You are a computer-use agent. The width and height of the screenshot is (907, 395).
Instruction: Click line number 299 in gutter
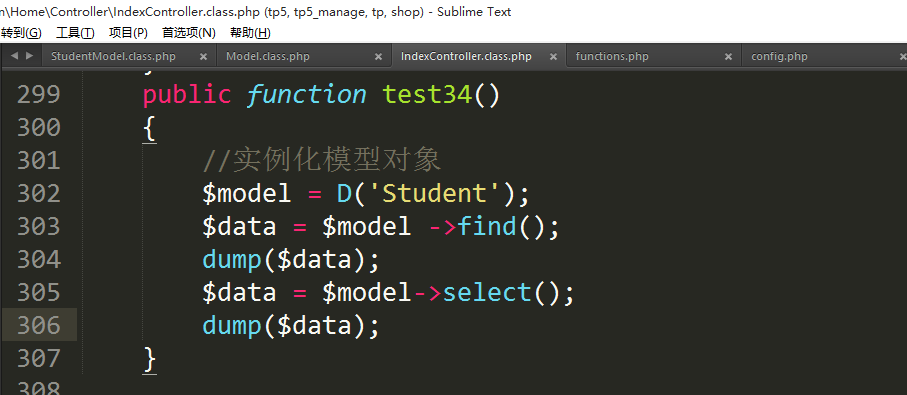click(x=39, y=94)
